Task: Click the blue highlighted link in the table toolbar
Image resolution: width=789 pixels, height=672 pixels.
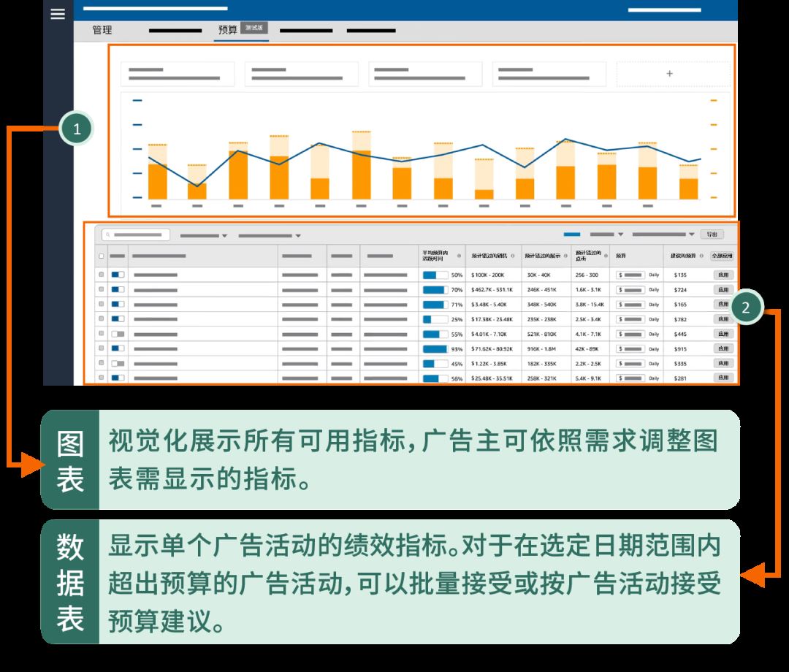Action: tap(571, 234)
